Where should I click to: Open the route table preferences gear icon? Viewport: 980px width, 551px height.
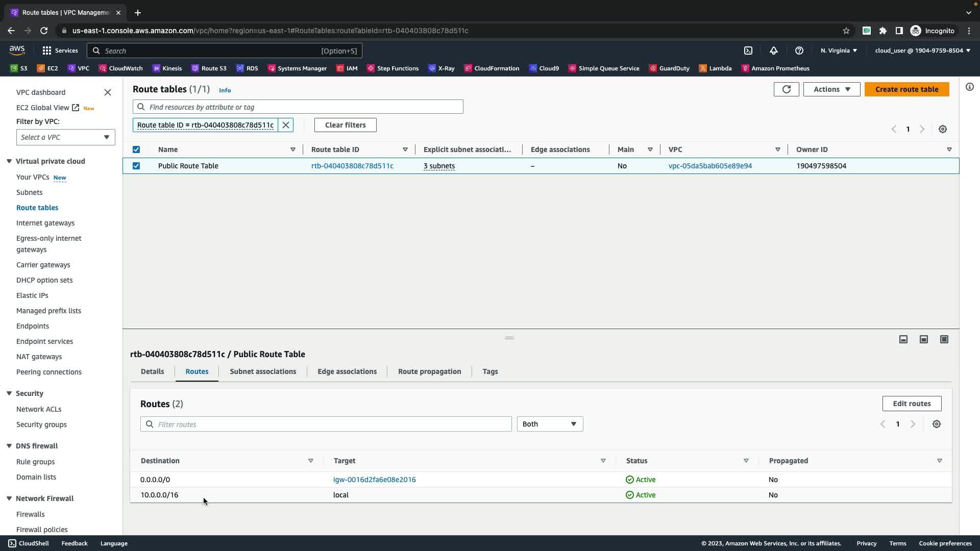tap(942, 129)
